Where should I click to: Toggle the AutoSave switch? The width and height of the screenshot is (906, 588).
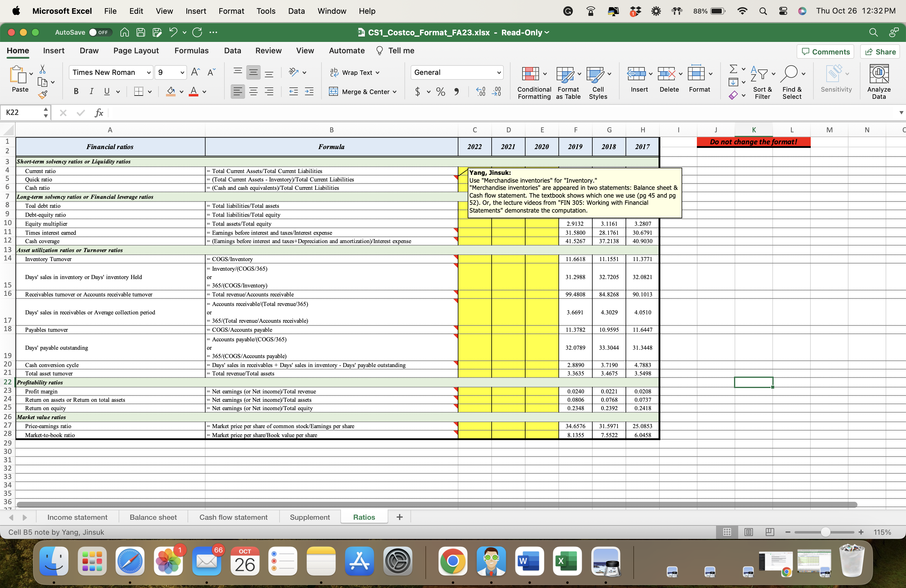coord(100,32)
